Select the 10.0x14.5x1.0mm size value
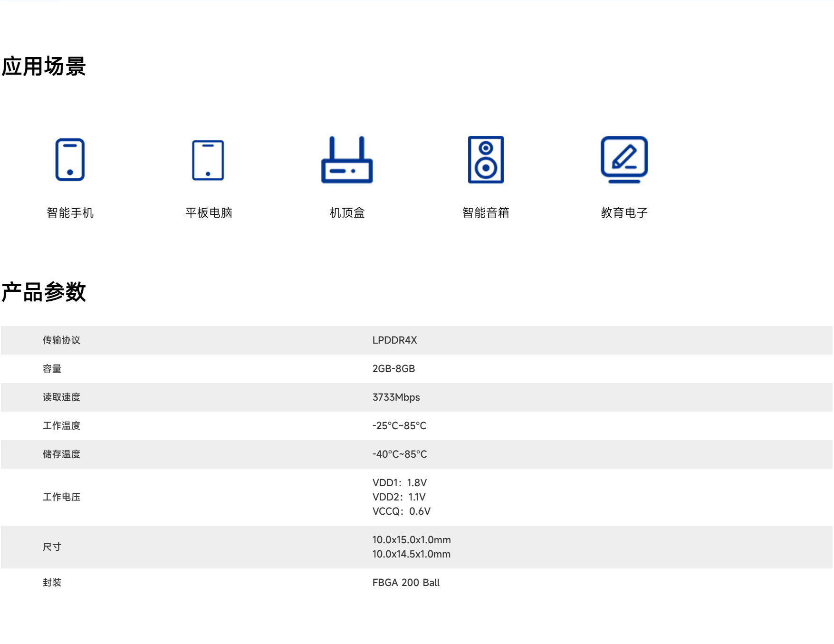Image resolution: width=834 pixels, height=644 pixels. tap(411, 554)
